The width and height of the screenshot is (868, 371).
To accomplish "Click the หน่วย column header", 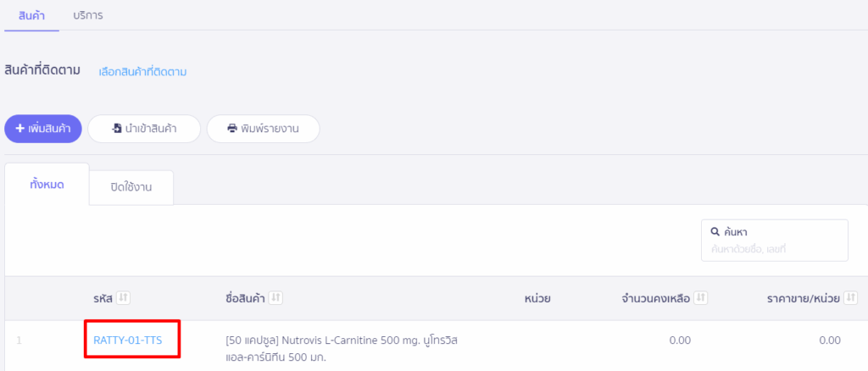I will pos(537,298).
